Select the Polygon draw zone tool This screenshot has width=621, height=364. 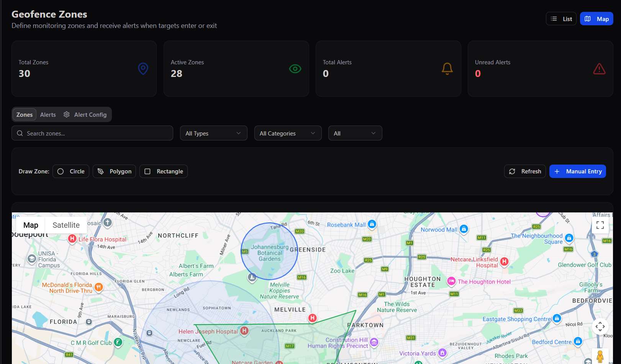pyautogui.click(x=114, y=171)
